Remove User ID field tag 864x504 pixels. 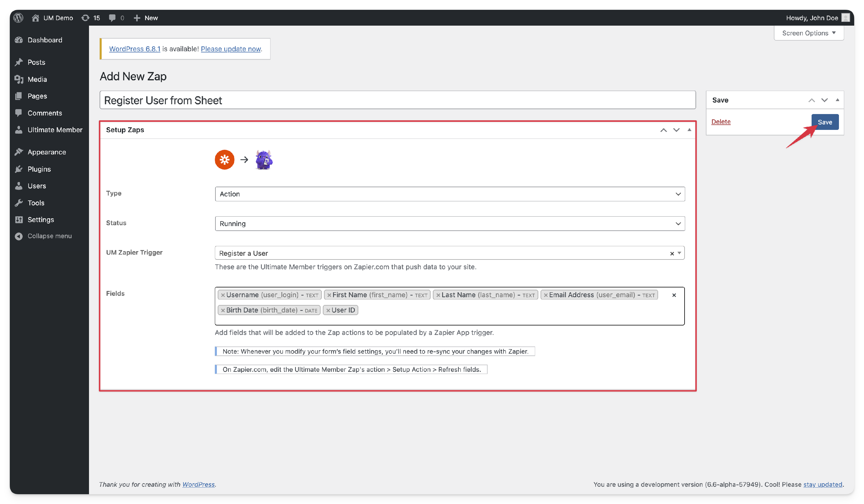coord(328,310)
